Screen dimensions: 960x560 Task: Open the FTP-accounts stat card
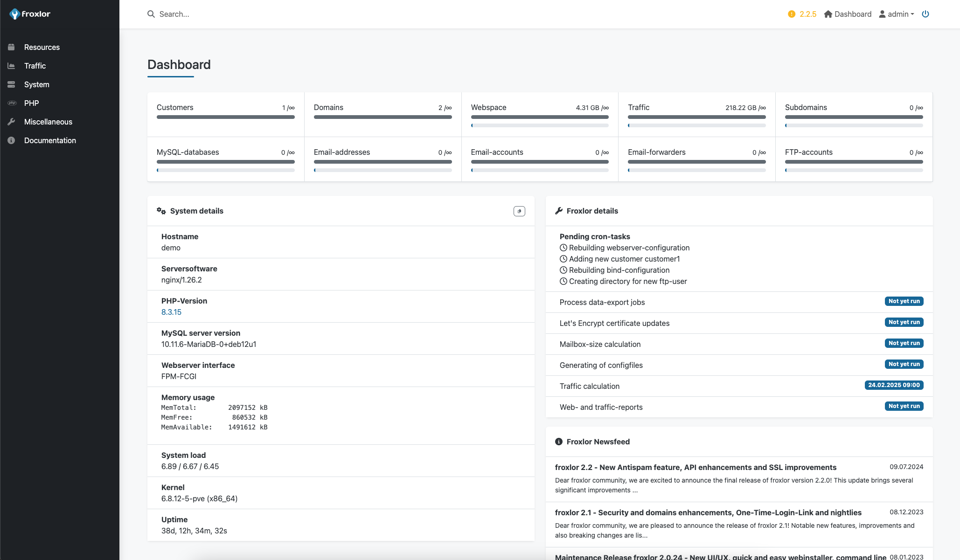coord(854,159)
